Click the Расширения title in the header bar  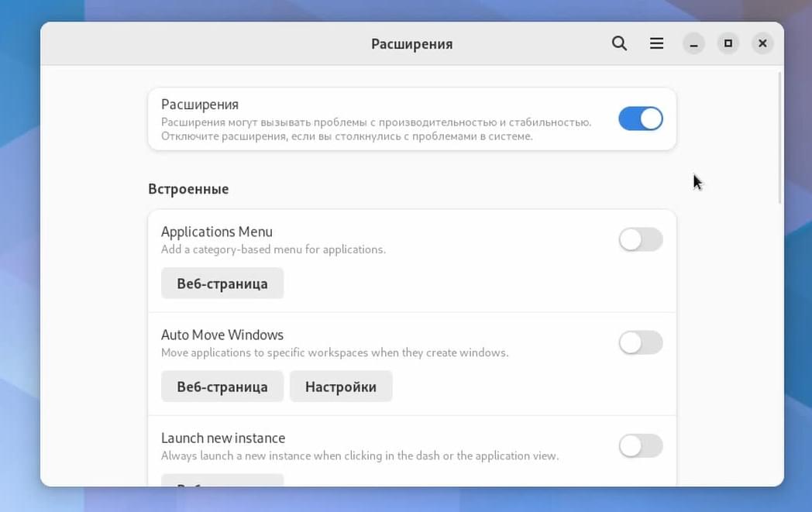411,44
